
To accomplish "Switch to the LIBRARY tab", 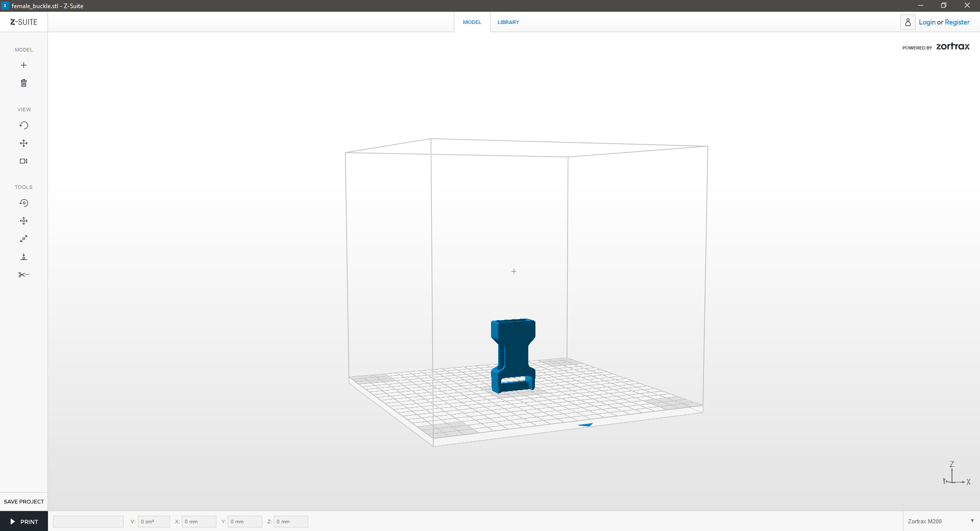I will click(508, 22).
